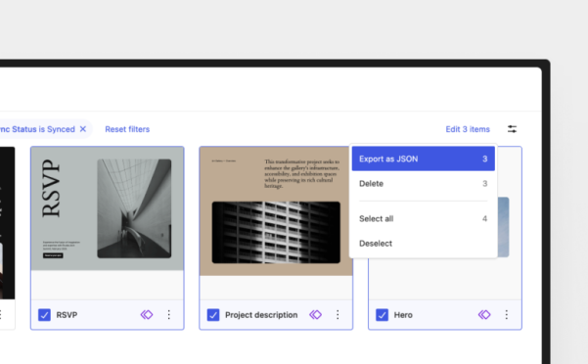This screenshot has width=588, height=364.
Task: Open the three-dot menu on Hero card
Action: tap(506, 314)
